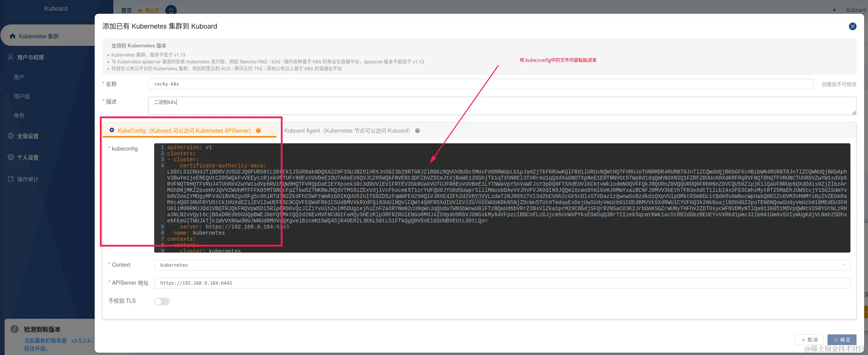The height and width of the screenshot is (355, 868).
Task: Click the Kuboard logo in the sidebar
Action: 56,8
